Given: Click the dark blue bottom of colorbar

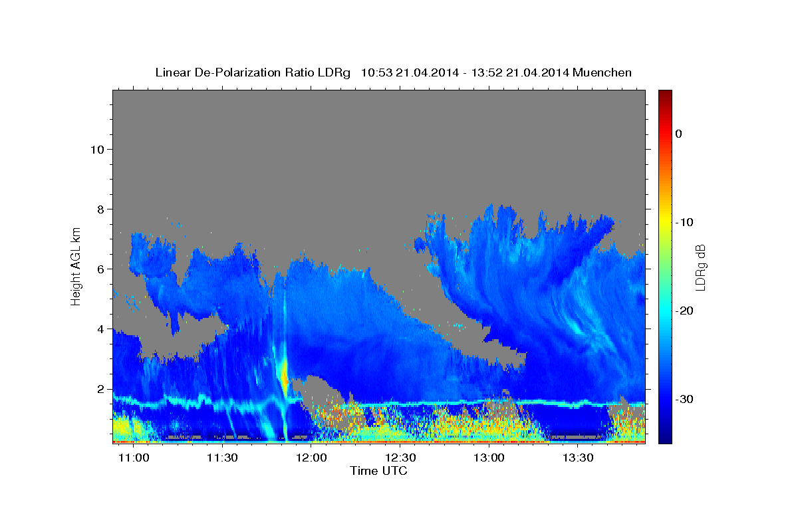Looking at the screenshot, I should click(665, 438).
